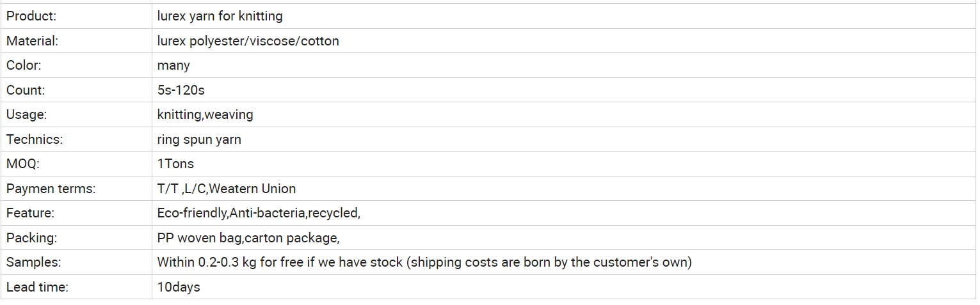980x305 pixels.
Task: Select 'lurex polyester/viscose/cotton' value cell
Action: [x=564, y=41]
